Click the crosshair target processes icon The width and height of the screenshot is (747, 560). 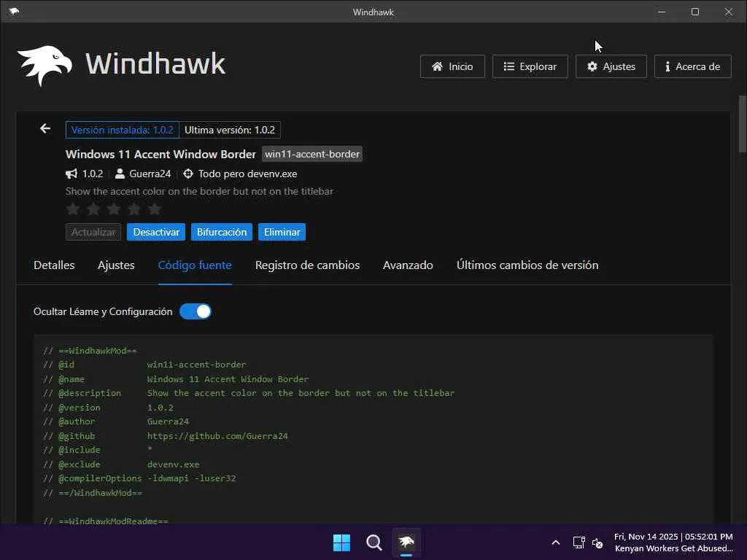(x=188, y=174)
